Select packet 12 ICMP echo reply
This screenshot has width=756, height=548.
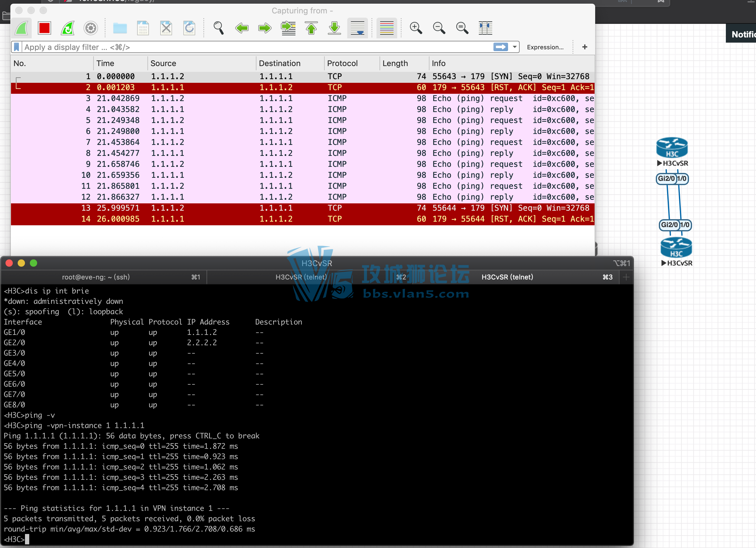pyautogui.click(x=303, y=197)
